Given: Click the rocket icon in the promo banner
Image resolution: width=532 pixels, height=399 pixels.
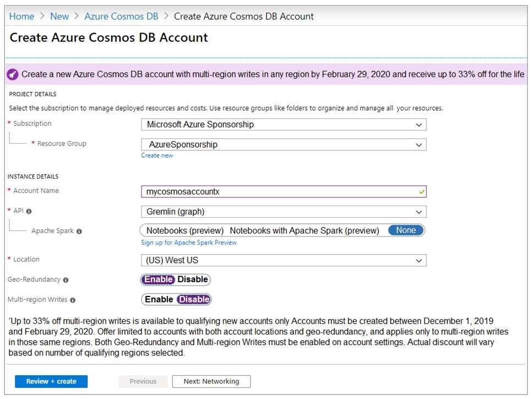Looking at the screenshot, I should pyautogui.click(x=13, y=74).
